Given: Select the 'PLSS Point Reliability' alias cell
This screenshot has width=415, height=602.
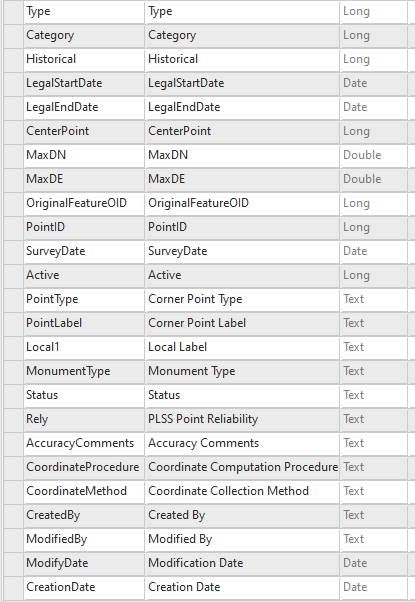Looking at the screenshot, I should tap(242, 419).
